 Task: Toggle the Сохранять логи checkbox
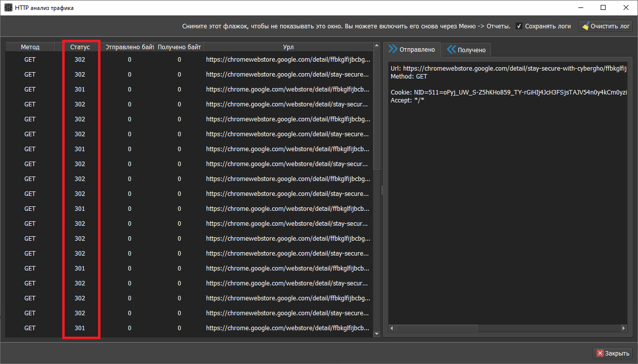coord(519,26)
